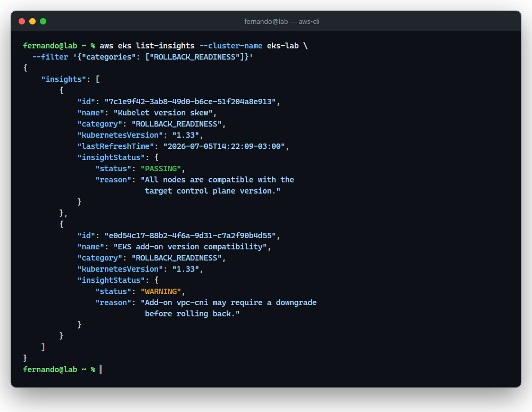The width and height of the screenshot is (532, 412).
Task: Click the '--cluster-name' flag
Action: [231, 46]
